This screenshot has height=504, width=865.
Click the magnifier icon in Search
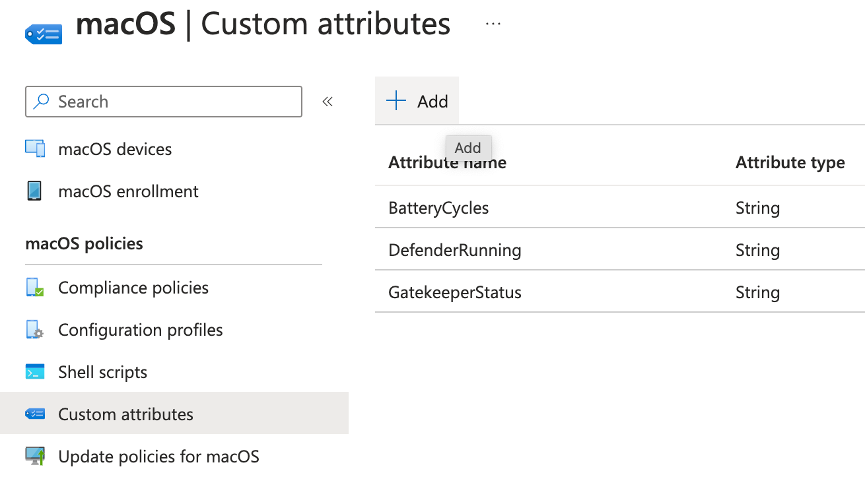point(42,102)
